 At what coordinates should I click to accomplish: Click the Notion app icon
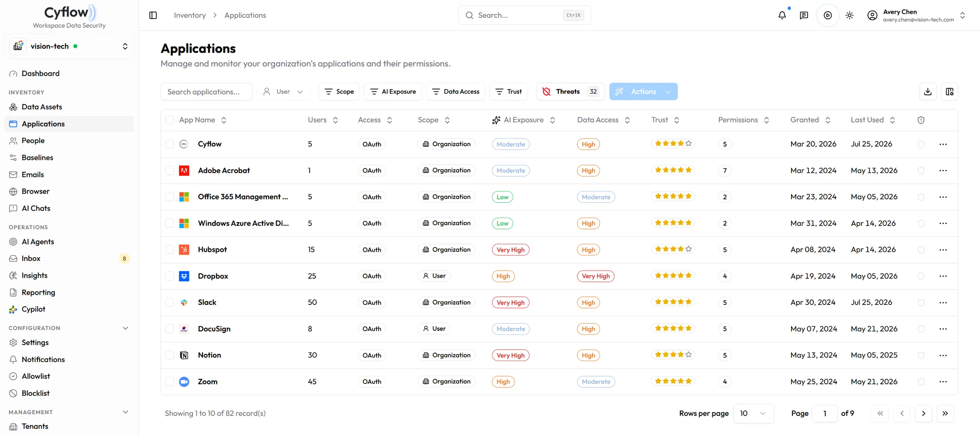184,355
